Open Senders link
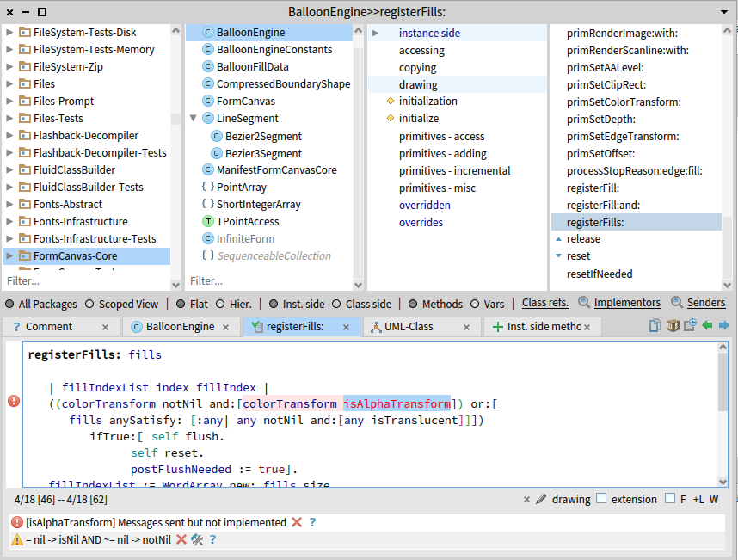Viewport: 738px width, 560px height. pos(706,303)
